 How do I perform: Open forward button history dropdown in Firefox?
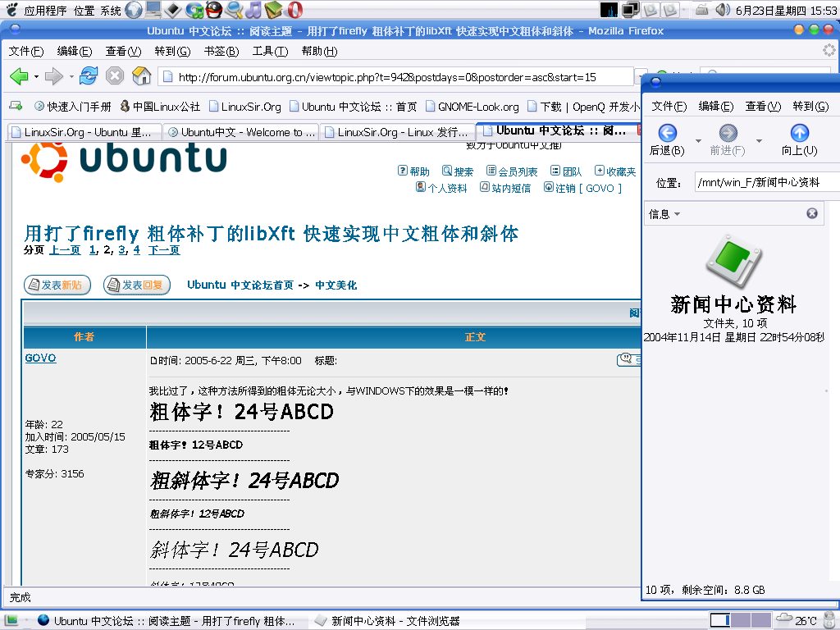tap(71, 76)
